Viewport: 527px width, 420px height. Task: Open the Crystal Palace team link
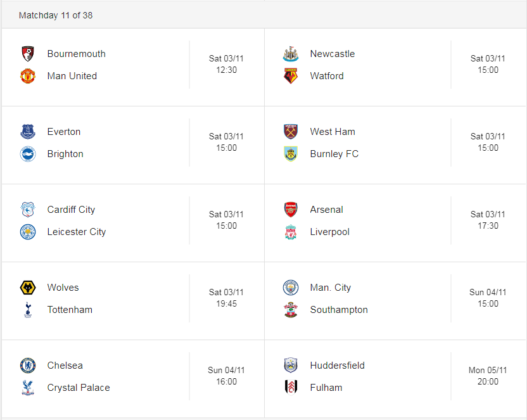click(x=79, y=388)
